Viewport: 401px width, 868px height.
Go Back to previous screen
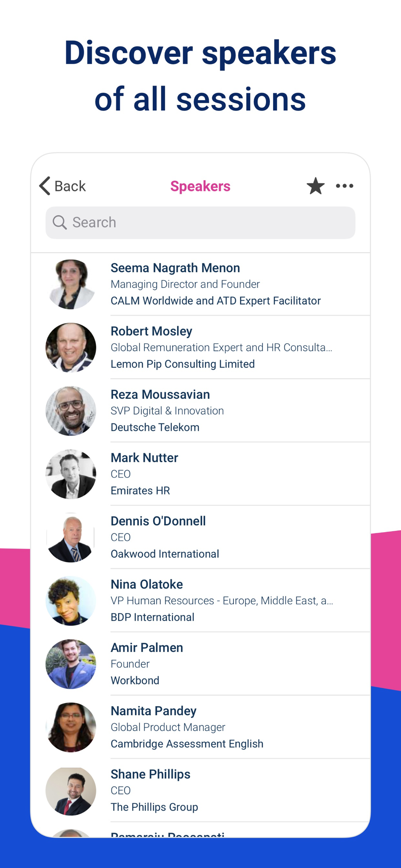pos(62,186)
